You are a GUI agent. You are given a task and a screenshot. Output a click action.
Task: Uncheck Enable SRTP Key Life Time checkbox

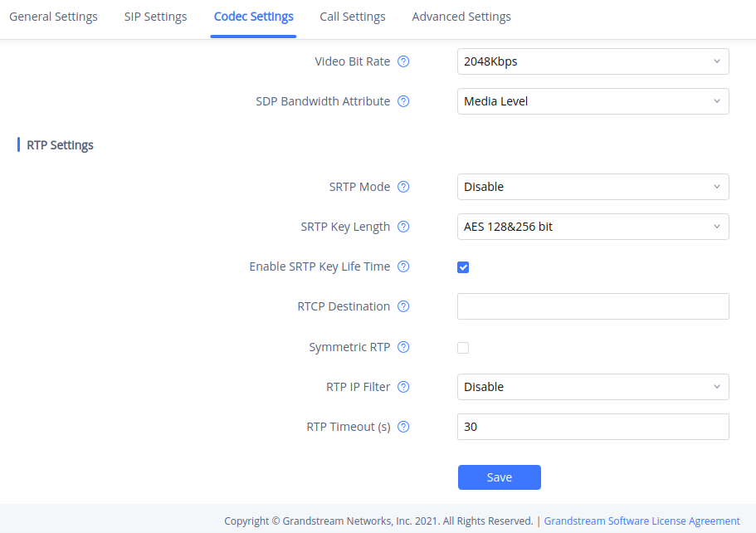click(463, 267)
